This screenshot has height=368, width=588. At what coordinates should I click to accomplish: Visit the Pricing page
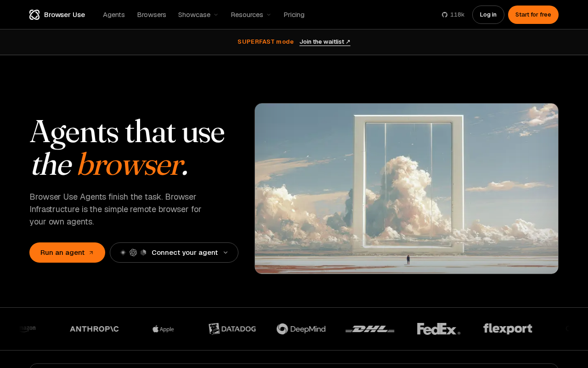[x=294, y=15]
